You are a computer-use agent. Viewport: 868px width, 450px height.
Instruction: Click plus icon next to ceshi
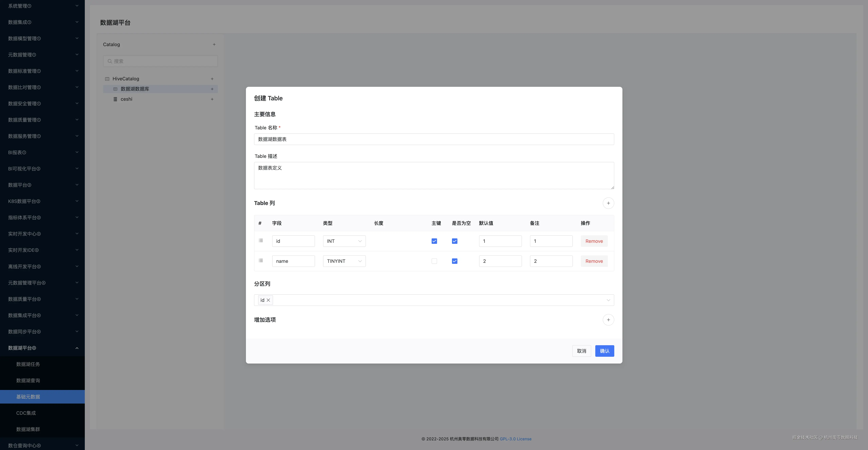tap(212, 99)
